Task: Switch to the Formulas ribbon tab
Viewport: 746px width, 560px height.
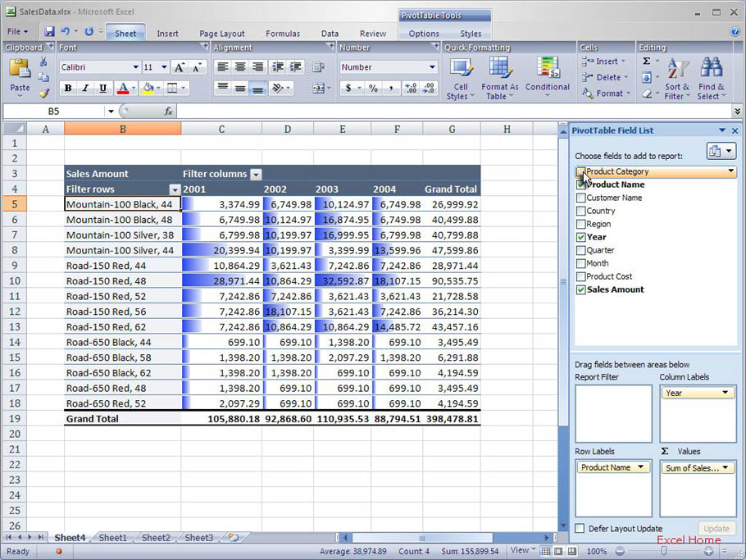Action: (282, 34)
